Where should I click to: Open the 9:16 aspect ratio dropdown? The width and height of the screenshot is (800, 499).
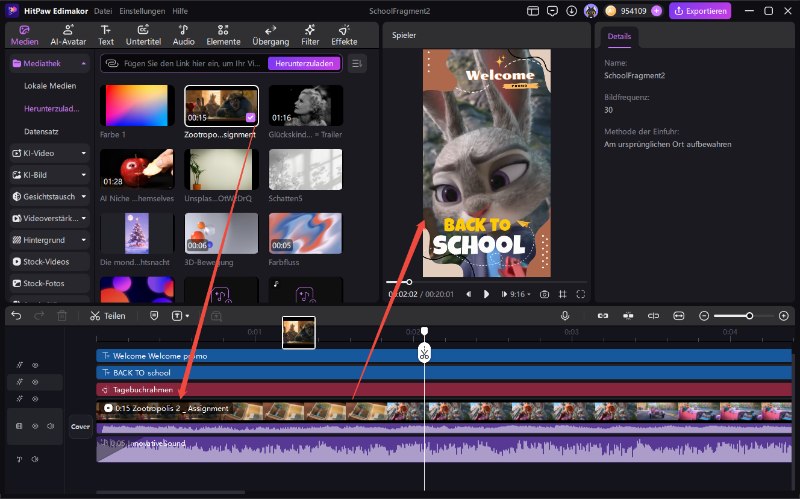tap(519, 294)
